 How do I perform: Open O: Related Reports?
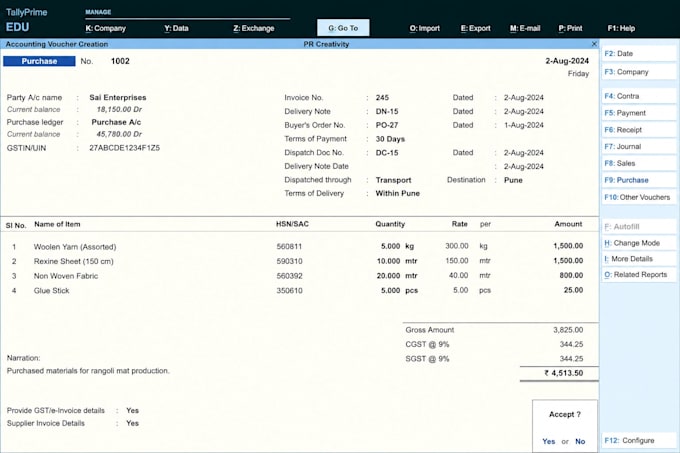[x=639, y=275]
